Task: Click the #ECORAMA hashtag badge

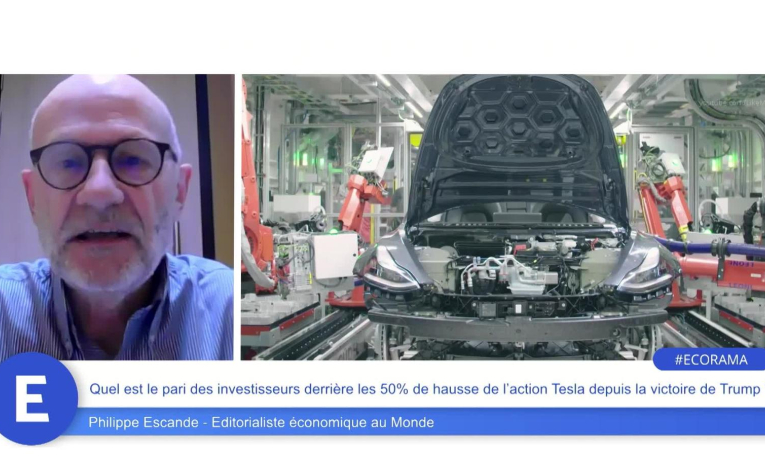Action: [x=709, y=359]
